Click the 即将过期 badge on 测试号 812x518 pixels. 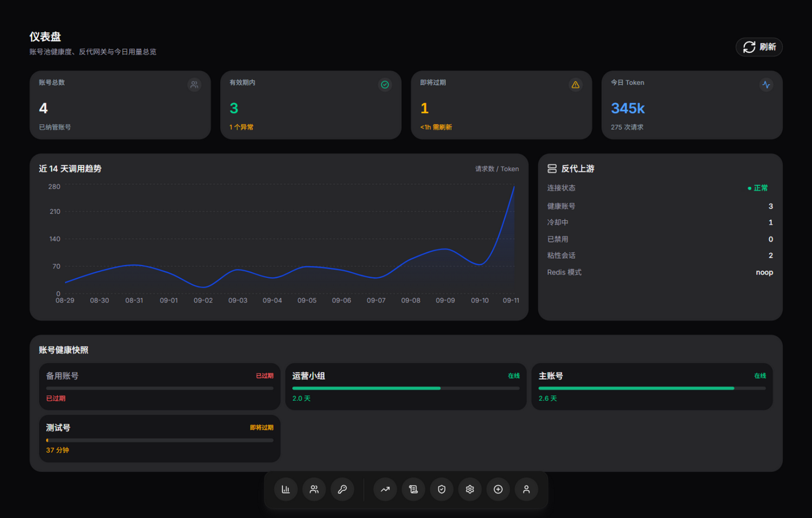pos(261,427)
